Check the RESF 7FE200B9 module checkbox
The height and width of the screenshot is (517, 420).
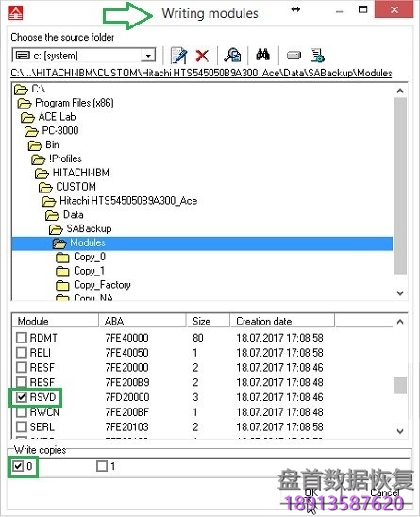(x=22, y=382)
